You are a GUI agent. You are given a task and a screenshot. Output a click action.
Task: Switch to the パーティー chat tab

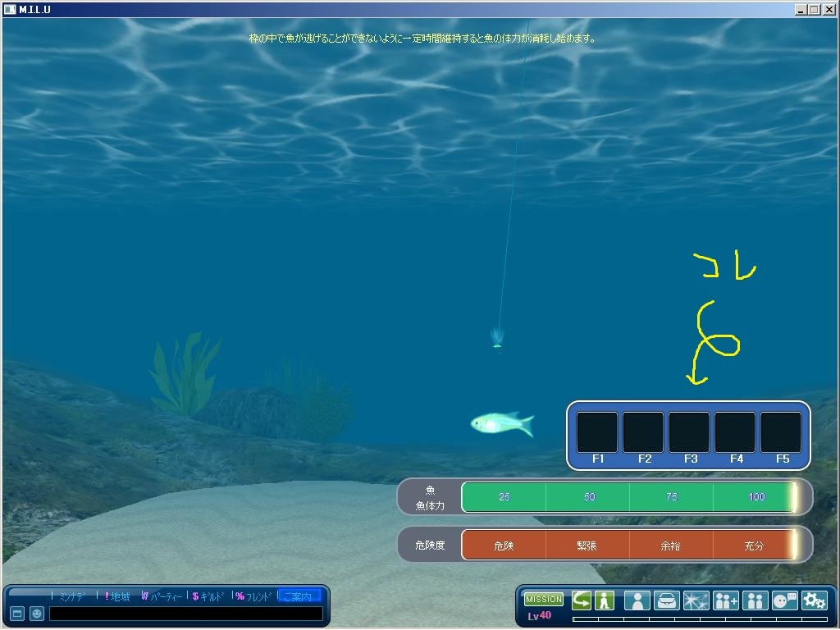[x=163, y=596]
